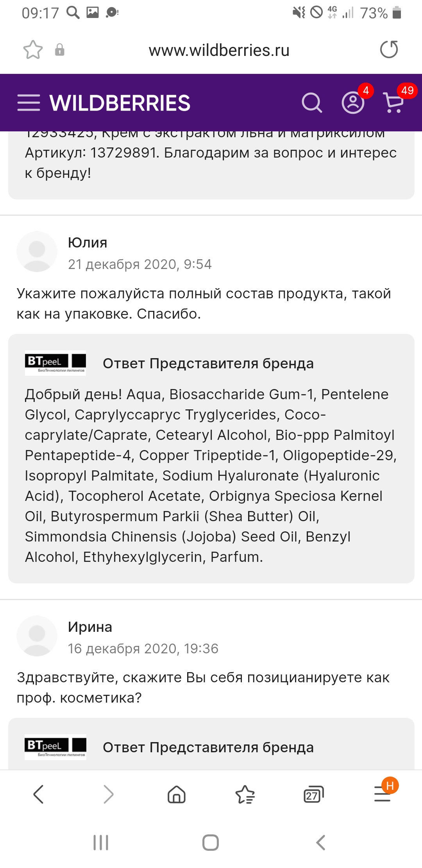
Task: Tap Ирина's profile avatar
Action: (37, 636)
